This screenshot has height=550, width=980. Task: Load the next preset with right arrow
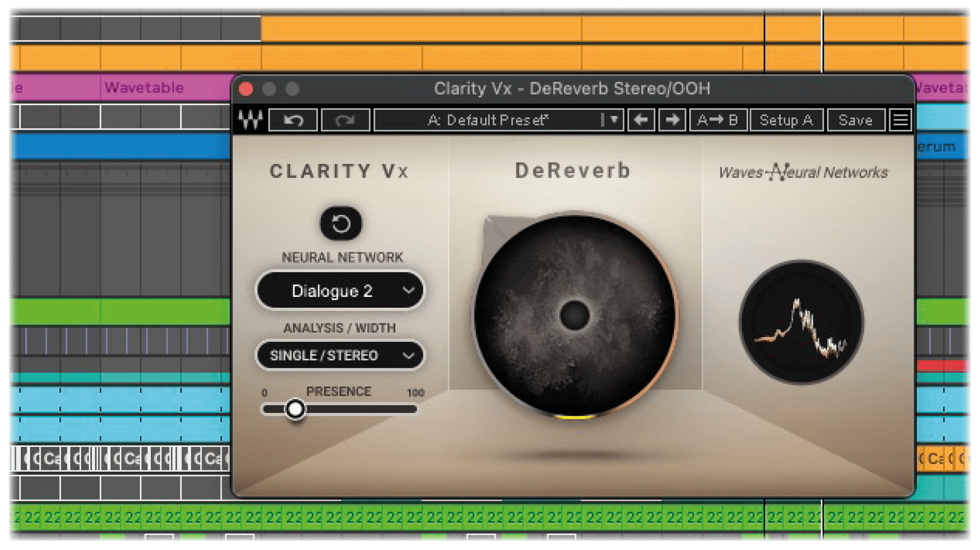coord(672,120)
